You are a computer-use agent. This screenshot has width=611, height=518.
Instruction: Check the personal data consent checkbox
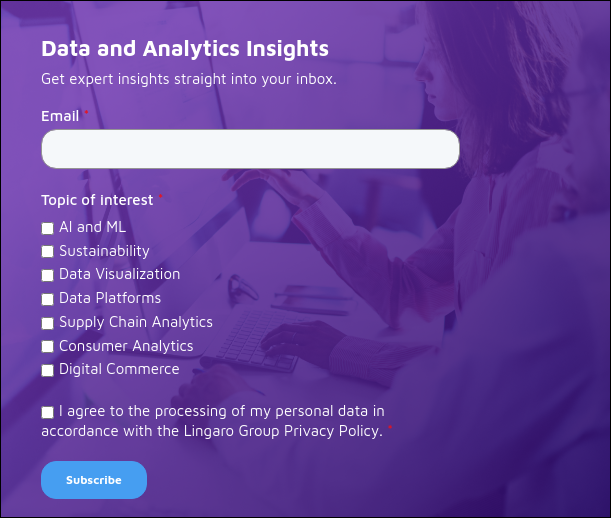pos(48,412)
